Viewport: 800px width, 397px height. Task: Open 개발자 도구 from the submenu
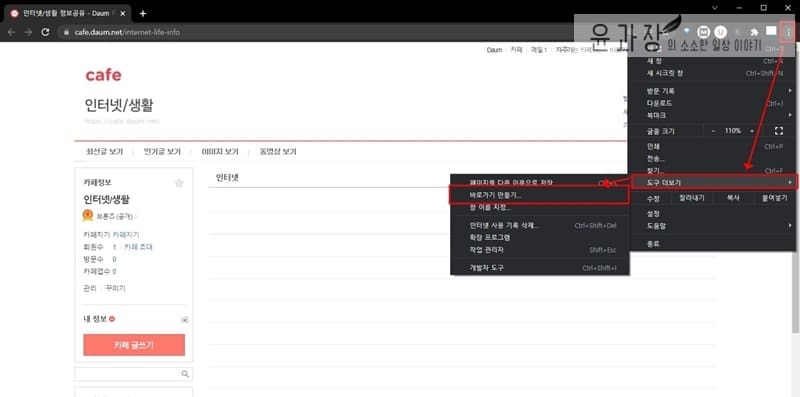tap(540, 268)
